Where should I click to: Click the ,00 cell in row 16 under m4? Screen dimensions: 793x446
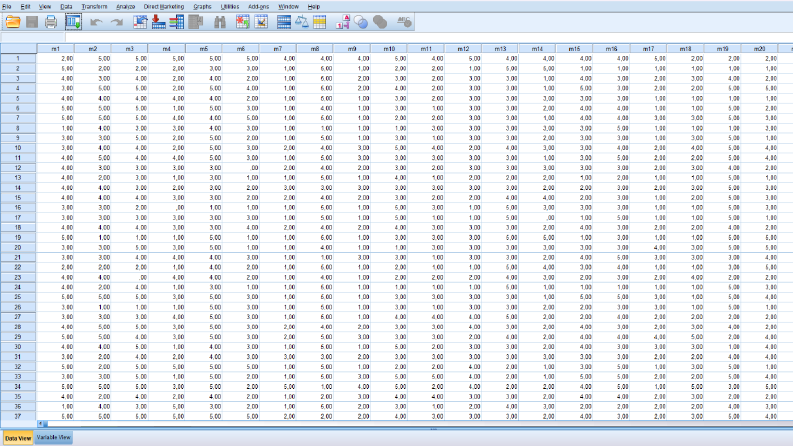pos(167,207)
